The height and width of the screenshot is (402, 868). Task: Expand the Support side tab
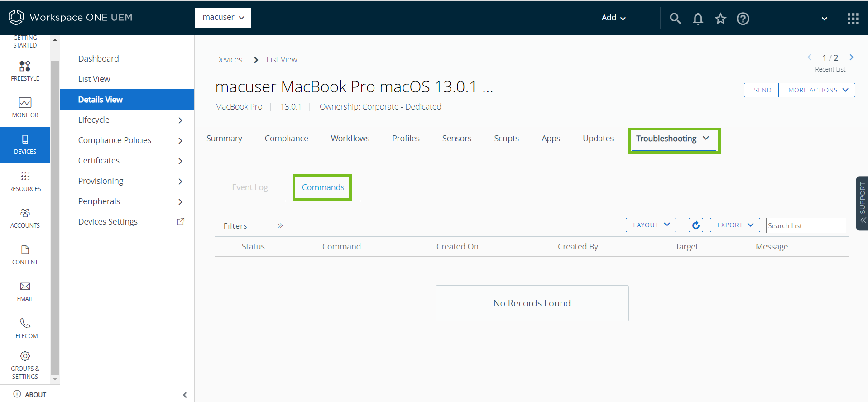(x=862, y=203)
